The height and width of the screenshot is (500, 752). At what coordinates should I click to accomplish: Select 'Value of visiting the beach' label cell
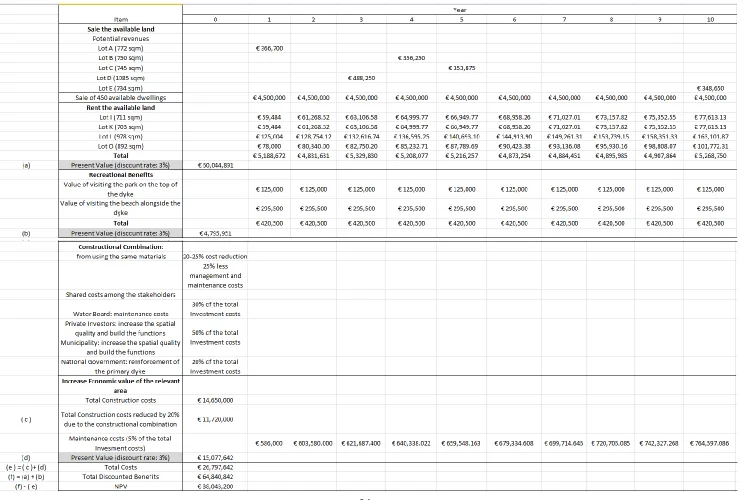(x=120, y=208)
